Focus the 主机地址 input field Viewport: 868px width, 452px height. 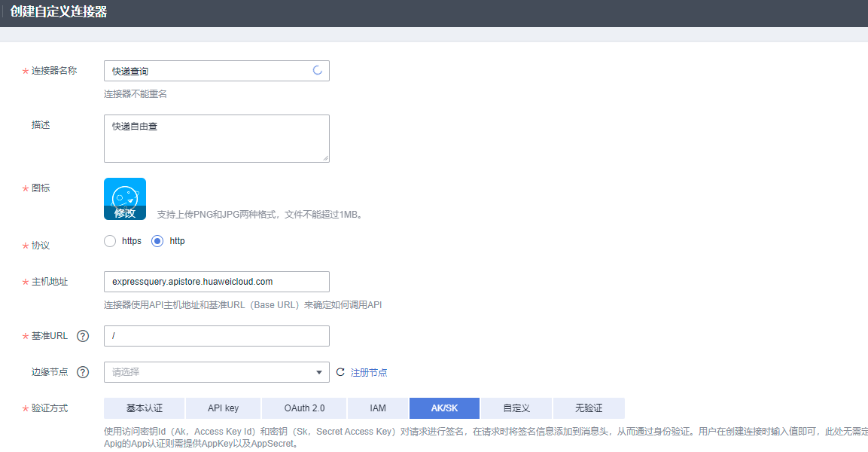pyautogui.click(x=217, y=282)
